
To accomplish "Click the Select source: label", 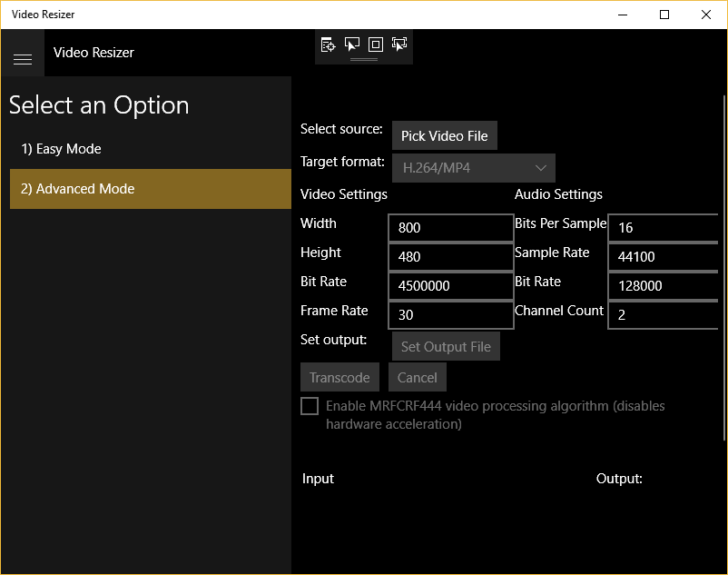I will click(341, 129).
